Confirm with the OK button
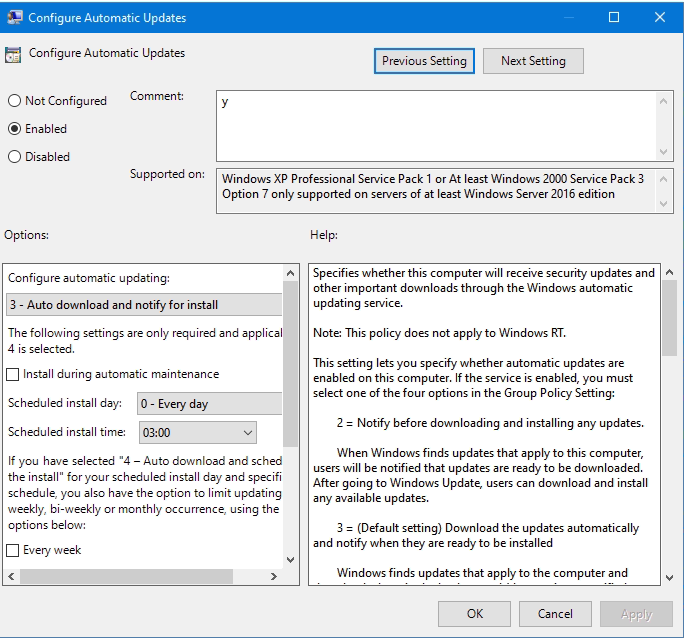 coord(474,614)
